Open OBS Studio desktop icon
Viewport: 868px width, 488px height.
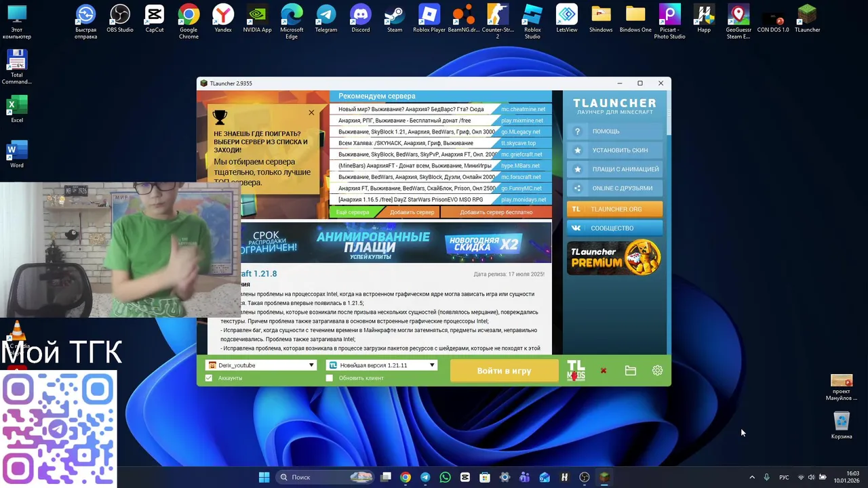[120, 19]
